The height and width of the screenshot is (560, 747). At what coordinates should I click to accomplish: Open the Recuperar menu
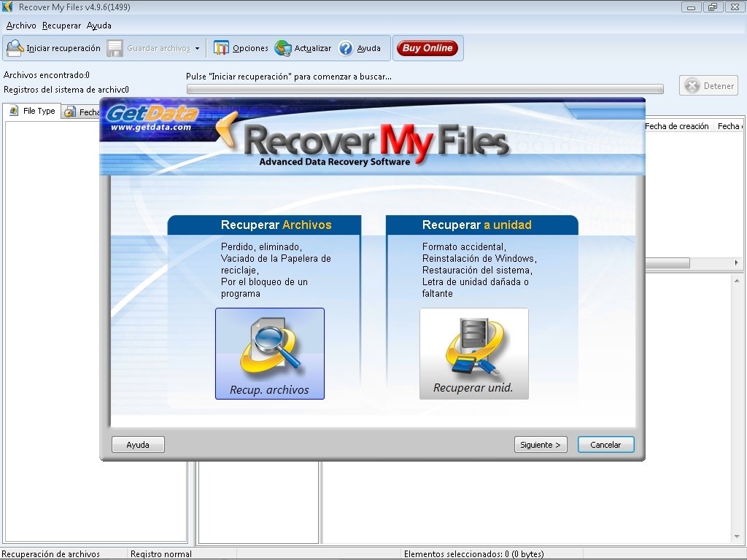coord(61,26)
